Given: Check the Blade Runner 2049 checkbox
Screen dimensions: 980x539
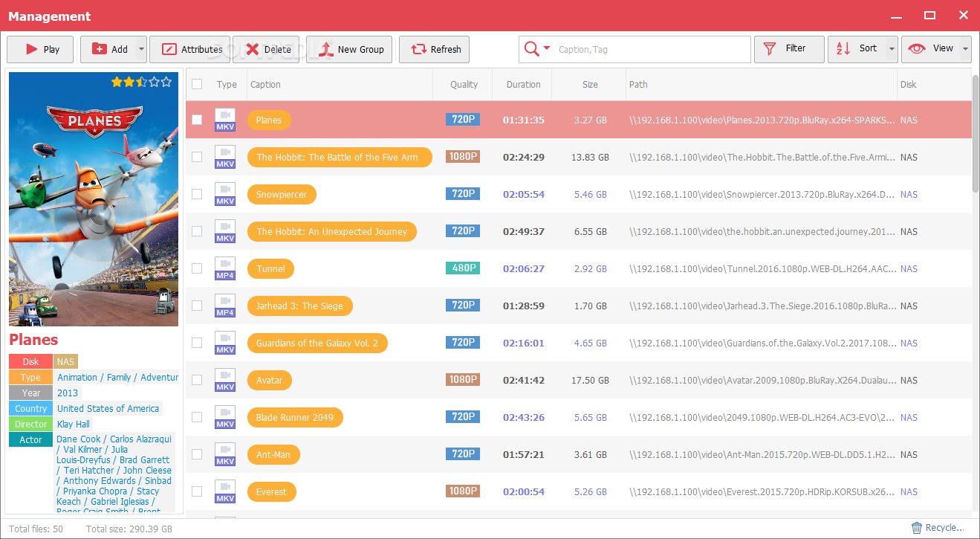Looking at the screenshot, I should (x=197, y=417).
